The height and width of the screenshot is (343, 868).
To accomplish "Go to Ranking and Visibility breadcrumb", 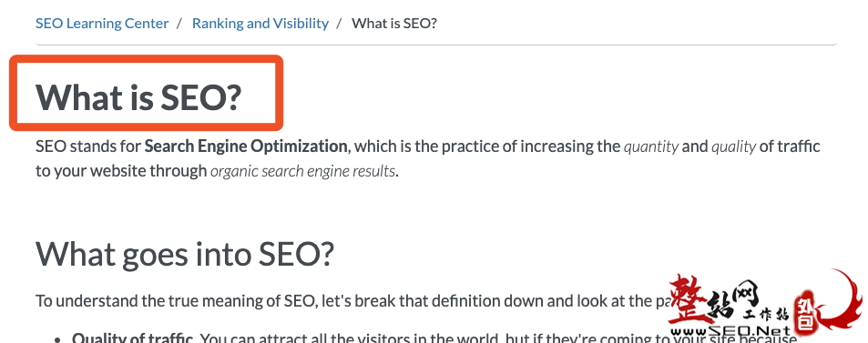I will 260,24.
